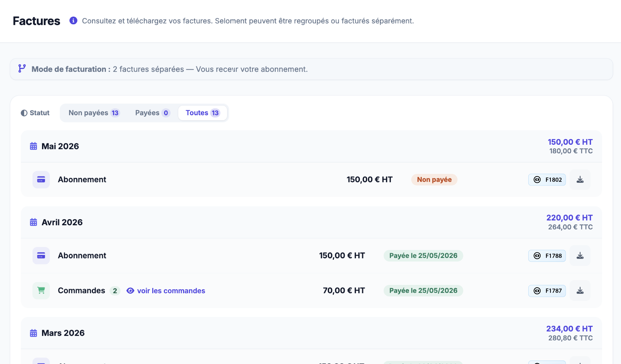Click Avril 2026 Abonnement 150,00 € HT amount
The image size is (621, 364).
(342, 256)
